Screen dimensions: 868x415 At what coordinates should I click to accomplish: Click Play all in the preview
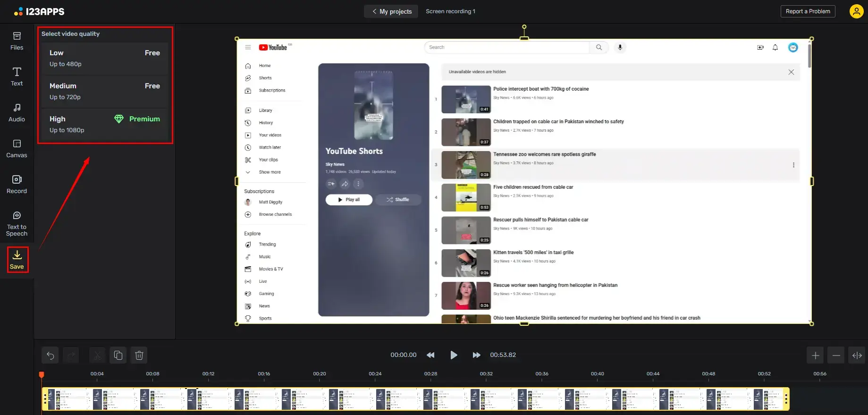click(x=349, y=200)
